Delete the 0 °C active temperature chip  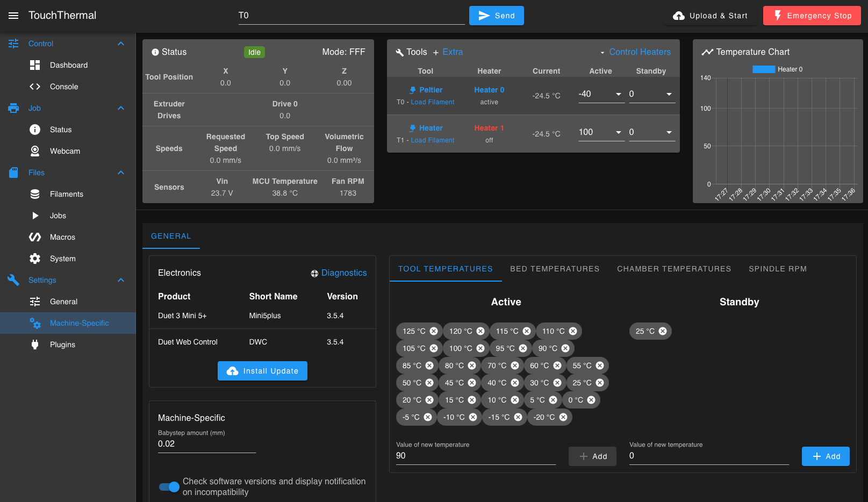tap(591, 400)
